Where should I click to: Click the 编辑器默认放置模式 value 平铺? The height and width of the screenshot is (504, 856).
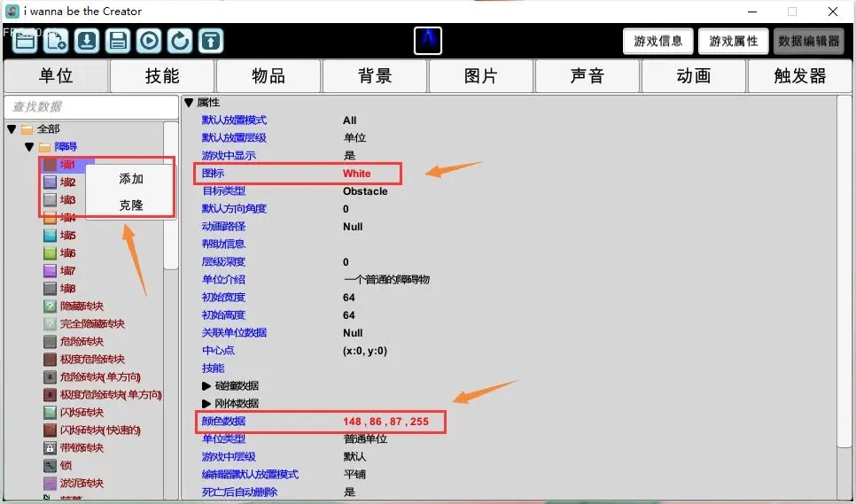click(354, 475)
